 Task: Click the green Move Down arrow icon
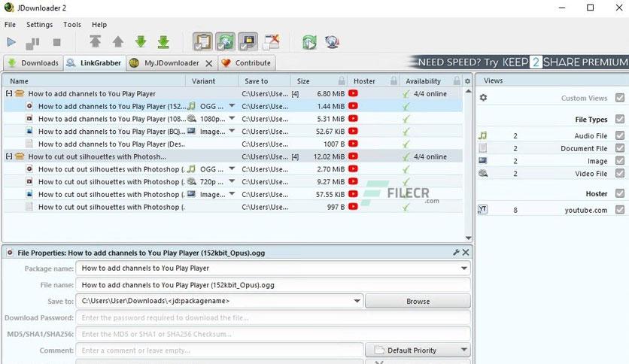pyautogui.click(x=141, y=42)
